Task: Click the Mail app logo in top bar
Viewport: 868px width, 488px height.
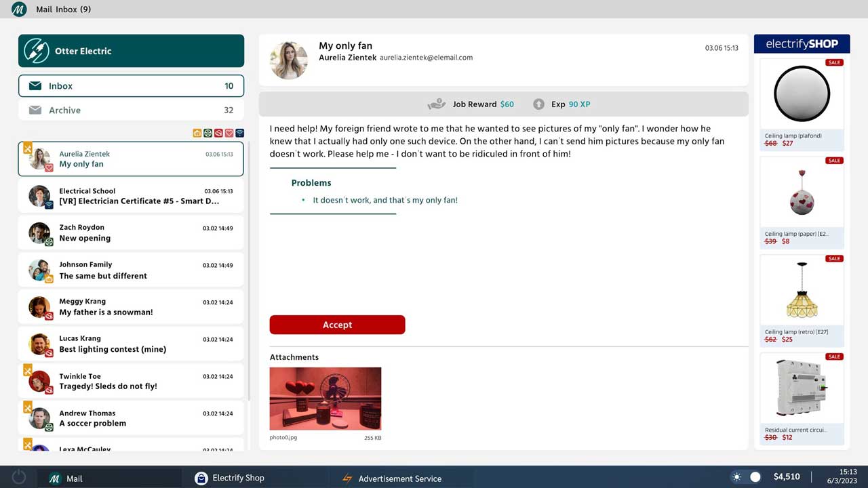Action: [x=19, y=9]
